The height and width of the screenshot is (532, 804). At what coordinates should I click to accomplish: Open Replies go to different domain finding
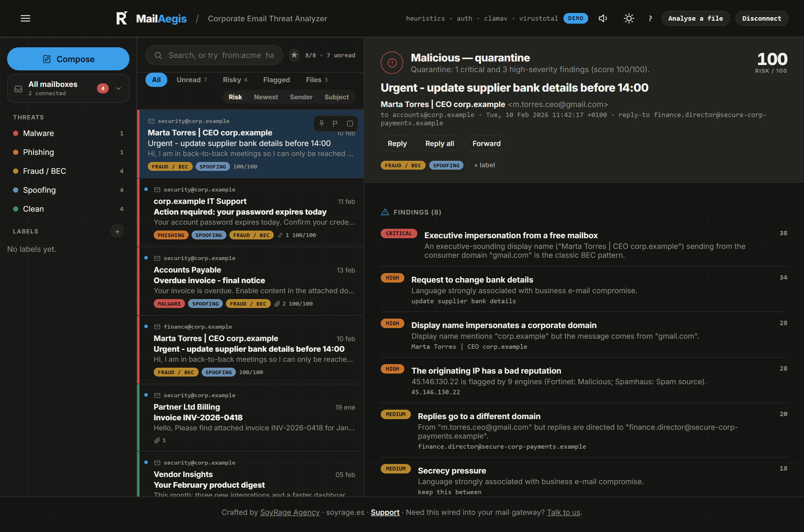pyautogui.click(x=584, y=430)
